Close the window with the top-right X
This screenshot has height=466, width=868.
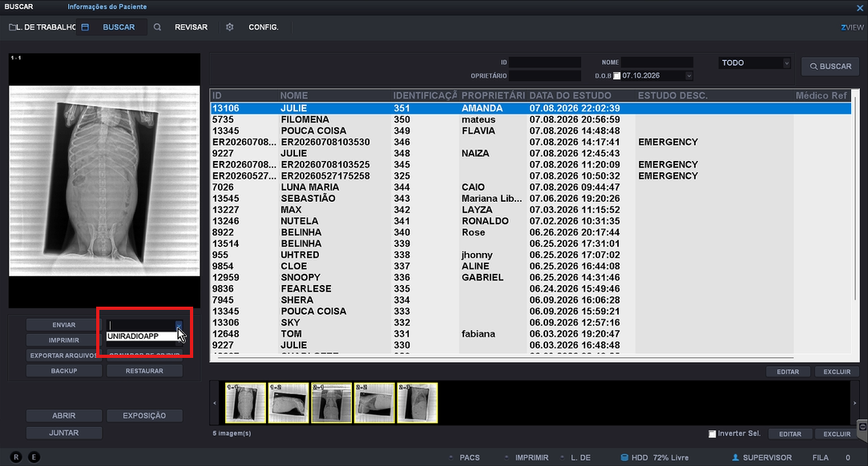pos(860,8)
